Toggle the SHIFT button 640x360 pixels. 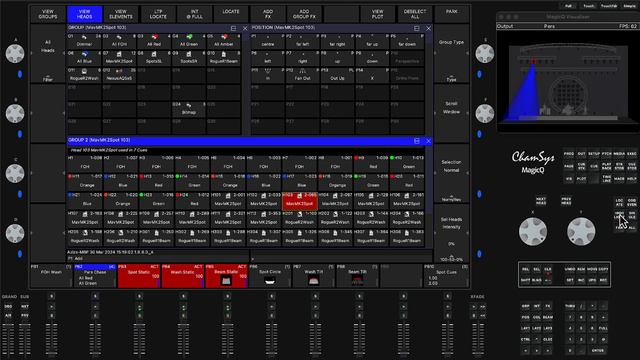(526, 280)
